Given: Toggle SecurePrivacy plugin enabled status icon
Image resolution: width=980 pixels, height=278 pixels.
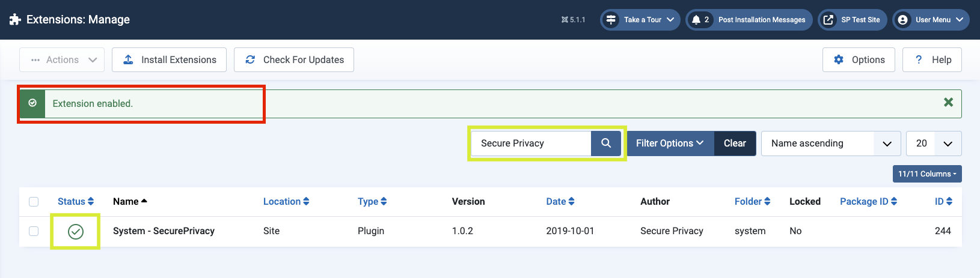Looking at the screenshot, I should [x=76, y=231].
